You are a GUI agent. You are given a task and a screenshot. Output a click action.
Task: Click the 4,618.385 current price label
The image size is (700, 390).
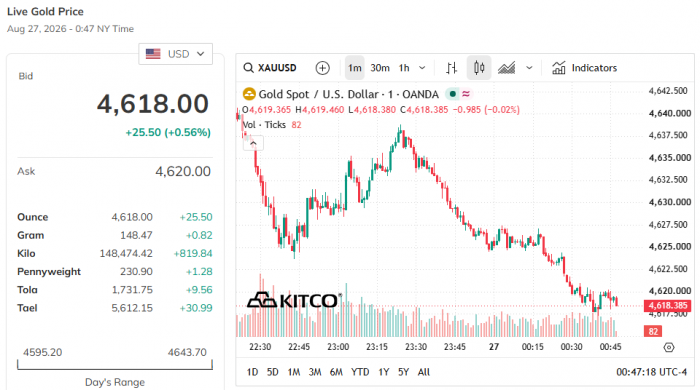(667, 306)
